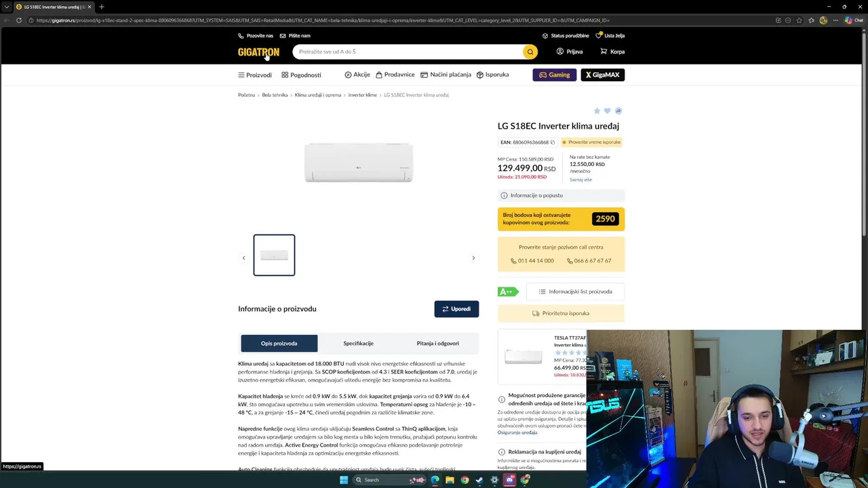The height and width of the screenshot is (488, 868).
Task: Click the heart wishlist icon on product
Action: point(608,110)
